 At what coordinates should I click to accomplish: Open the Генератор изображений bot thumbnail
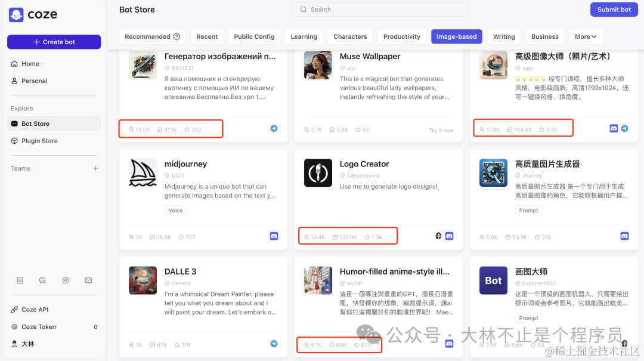pos(143,65)
